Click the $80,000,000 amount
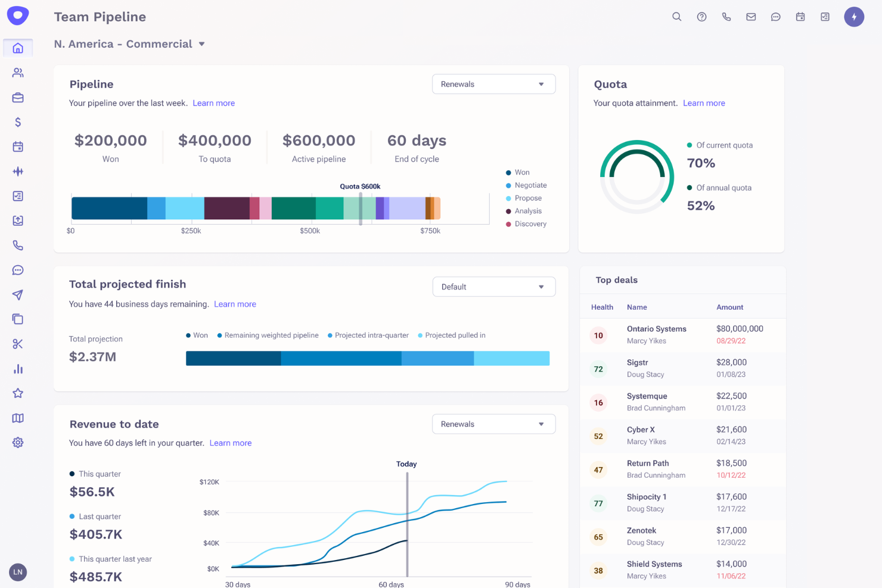The width and height of the screenshot is (882, 588). point(740,329)
